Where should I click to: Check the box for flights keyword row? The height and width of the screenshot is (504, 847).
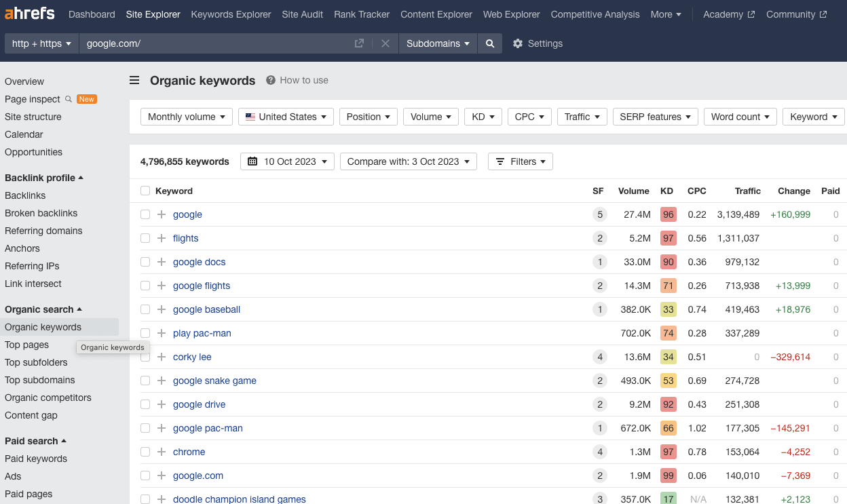[x=145, y=238]
